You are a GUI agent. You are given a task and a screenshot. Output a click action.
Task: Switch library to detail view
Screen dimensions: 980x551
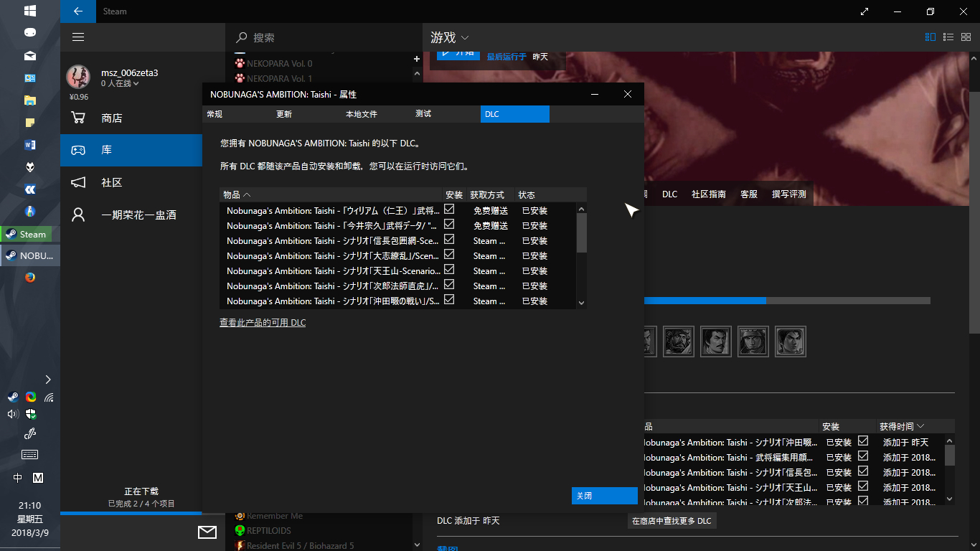coord(930,37)
